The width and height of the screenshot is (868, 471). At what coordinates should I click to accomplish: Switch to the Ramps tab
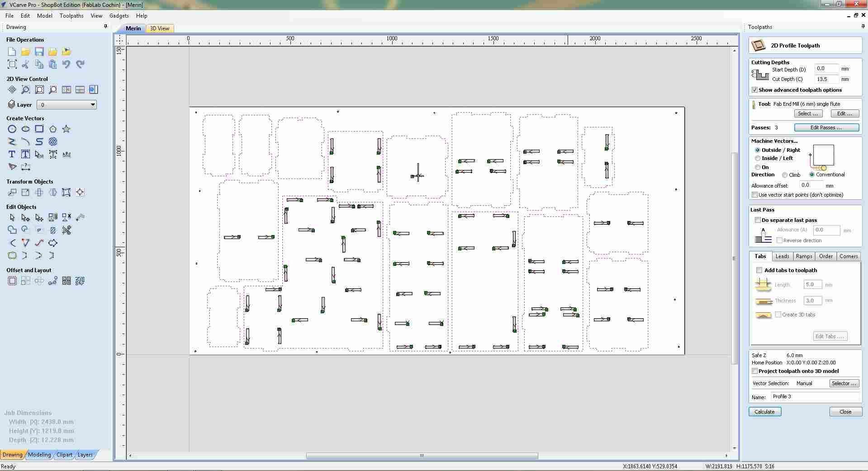tap(803, 256)
